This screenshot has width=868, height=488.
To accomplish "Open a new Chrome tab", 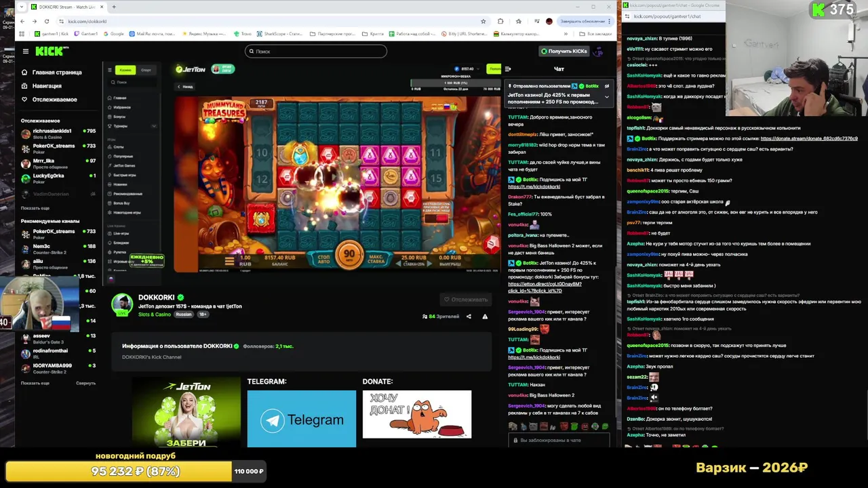I will click(114, 7).
